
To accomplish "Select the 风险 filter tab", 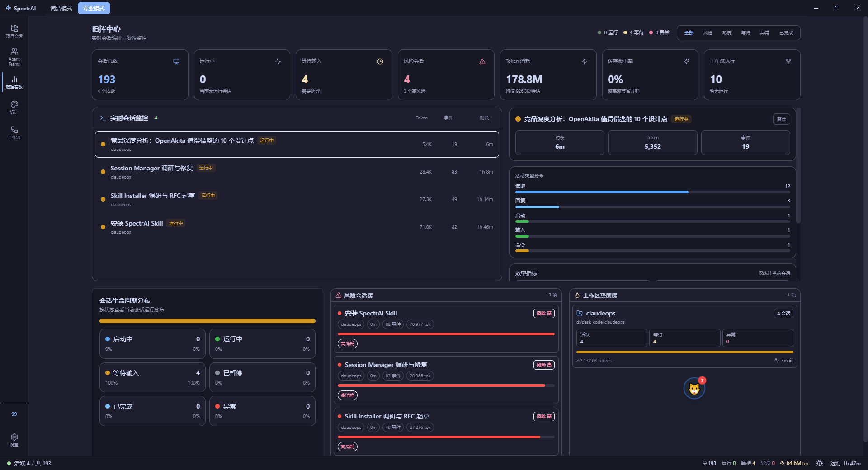I will (708, 33).
